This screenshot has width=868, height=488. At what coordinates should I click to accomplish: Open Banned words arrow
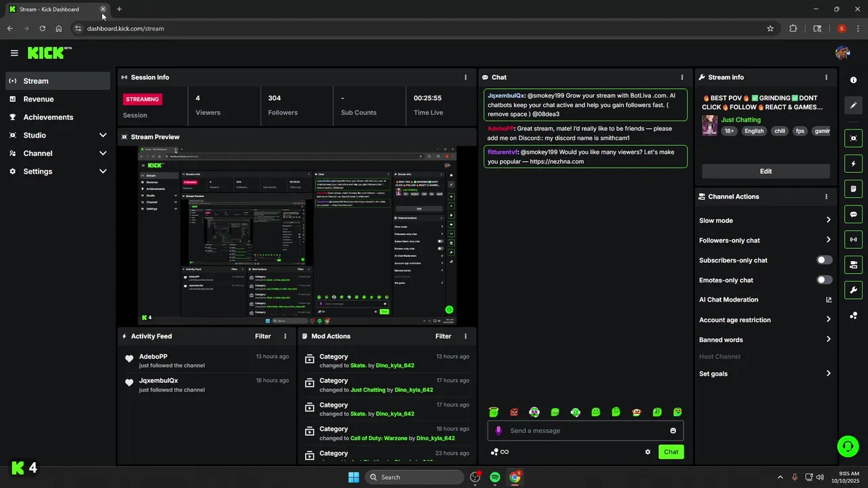click(x=828, y=340)
